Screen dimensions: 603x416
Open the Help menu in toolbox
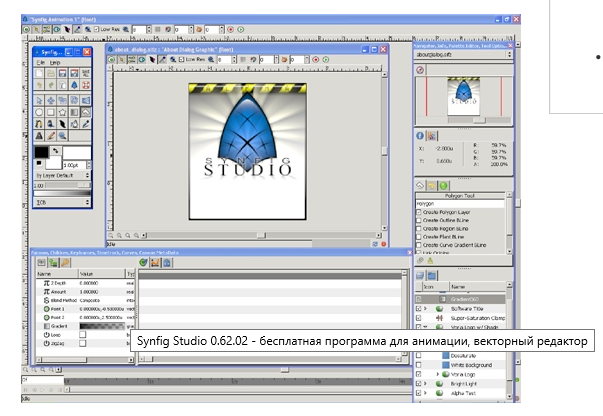(55, 62)
